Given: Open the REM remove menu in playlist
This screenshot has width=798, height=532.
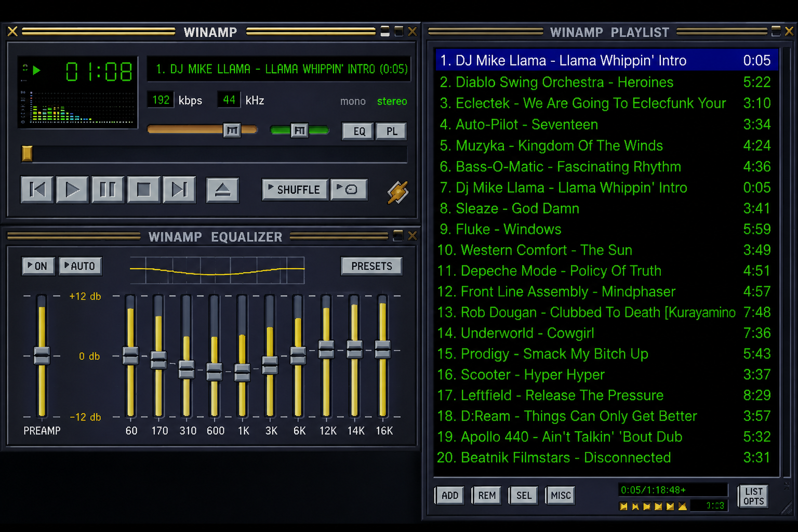Looking at the screenshot, I should pos(487,496).
